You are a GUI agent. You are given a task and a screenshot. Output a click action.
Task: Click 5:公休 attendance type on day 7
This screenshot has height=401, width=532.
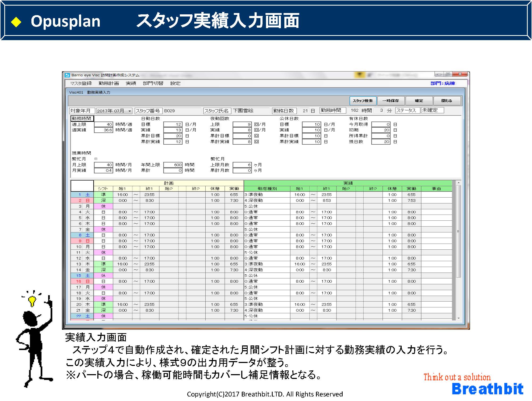coord(267,229)
